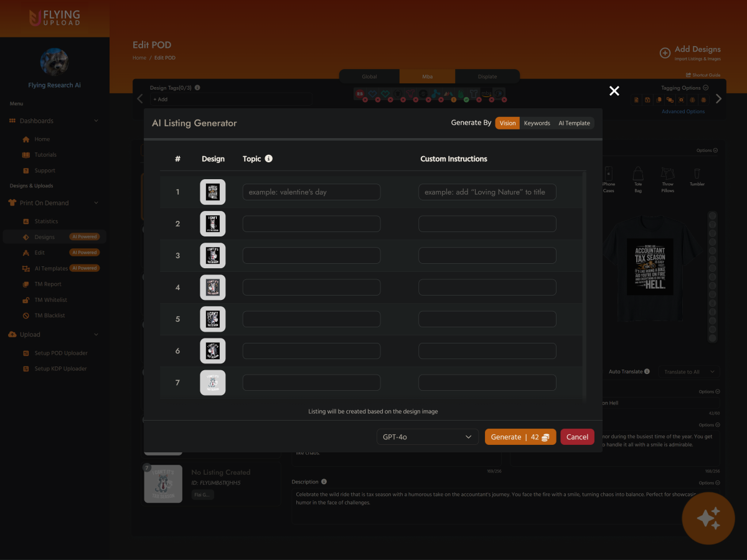Switch to the Global tab
Screen dimensions: 747x560
(x=369, y=77)
